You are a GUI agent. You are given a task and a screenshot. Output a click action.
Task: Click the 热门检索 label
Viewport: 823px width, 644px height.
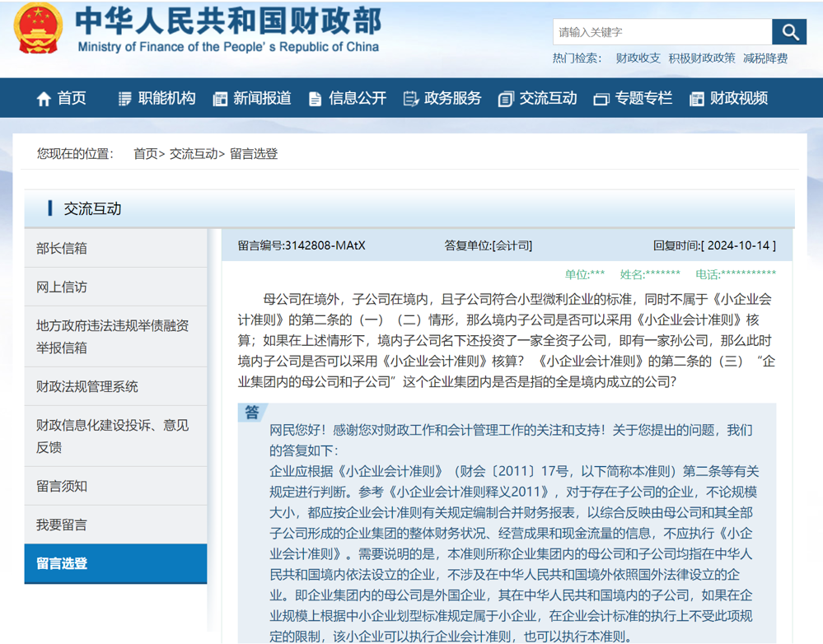pyautogui.click(x=577, y=58)
